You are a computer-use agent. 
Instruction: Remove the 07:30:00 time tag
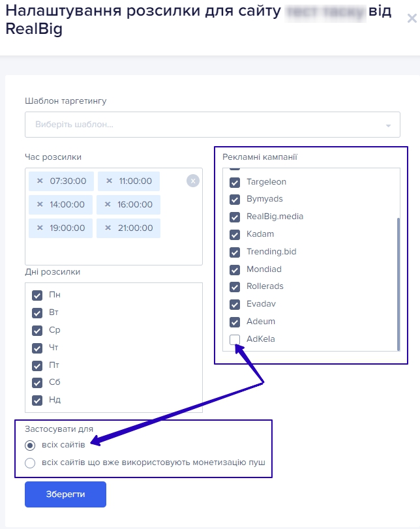[40, 181]
